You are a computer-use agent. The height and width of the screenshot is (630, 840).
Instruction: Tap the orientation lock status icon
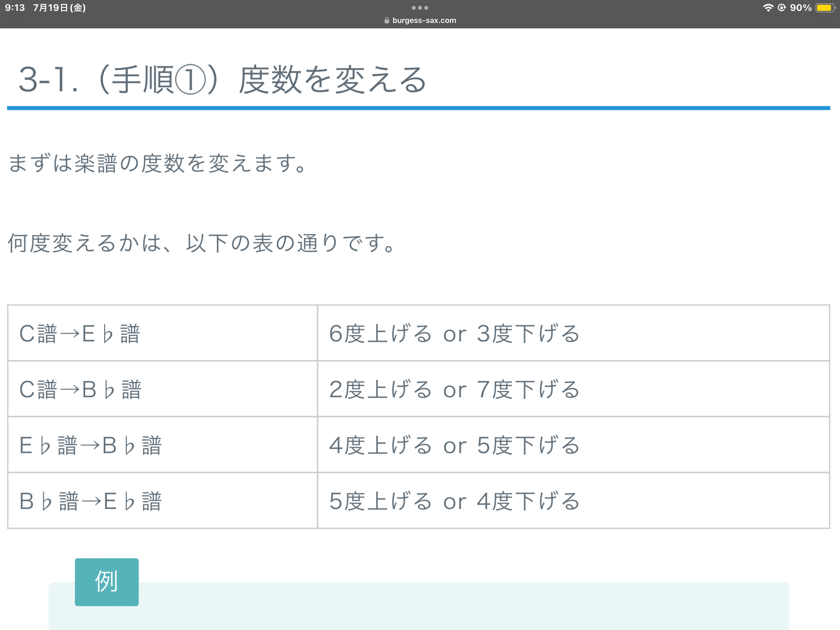[x=782, y=8]
